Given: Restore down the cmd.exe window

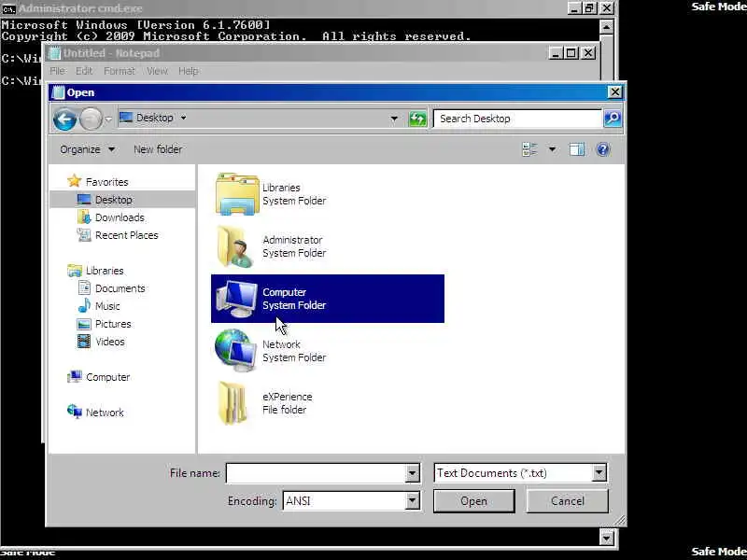Looking at the screenshot, I should 590,8.
